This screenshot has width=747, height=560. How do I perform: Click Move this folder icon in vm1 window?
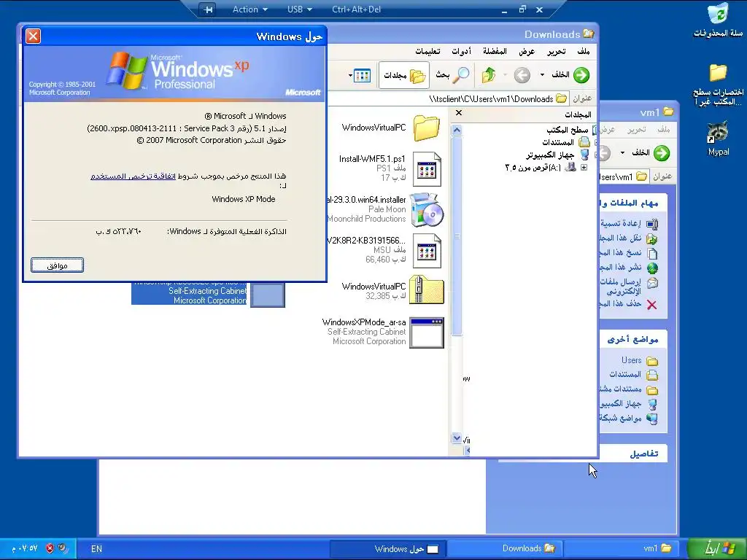(652, 238)
